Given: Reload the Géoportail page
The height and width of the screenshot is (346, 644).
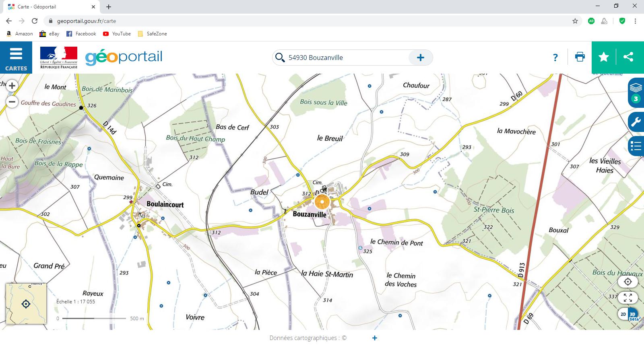Looking at the screenshot, I should point(35,21).
